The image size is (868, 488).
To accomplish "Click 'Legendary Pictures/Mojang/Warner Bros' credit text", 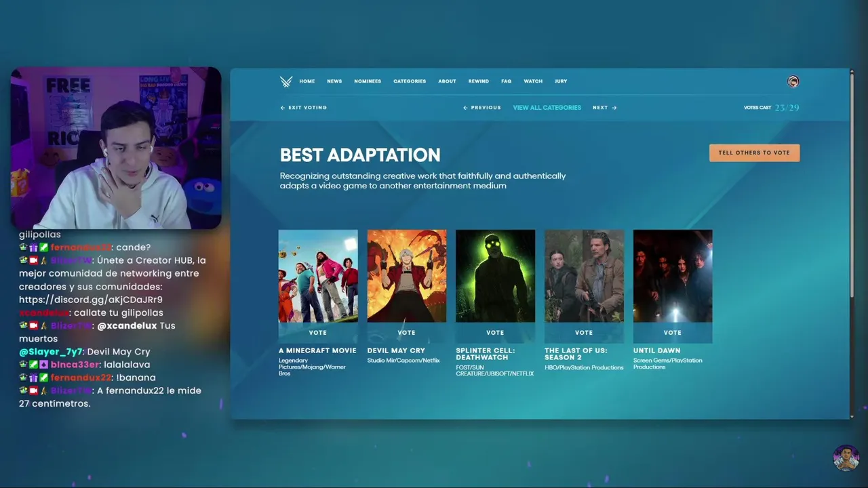I will click(313, 367).
